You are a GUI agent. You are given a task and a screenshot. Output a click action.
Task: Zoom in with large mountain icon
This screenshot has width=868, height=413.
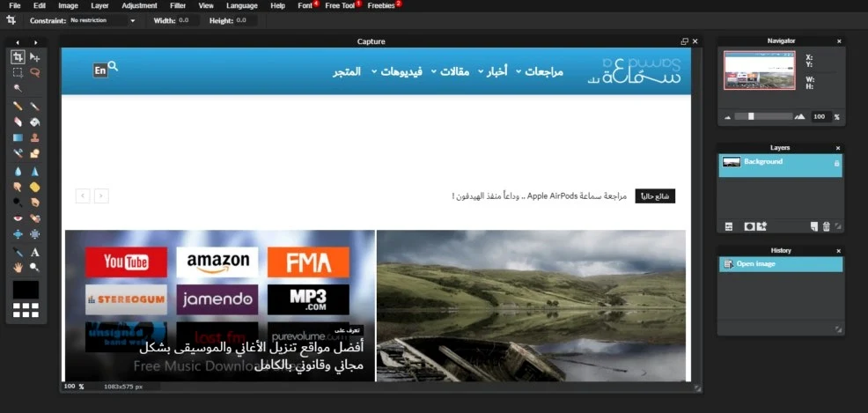(800, 116)
